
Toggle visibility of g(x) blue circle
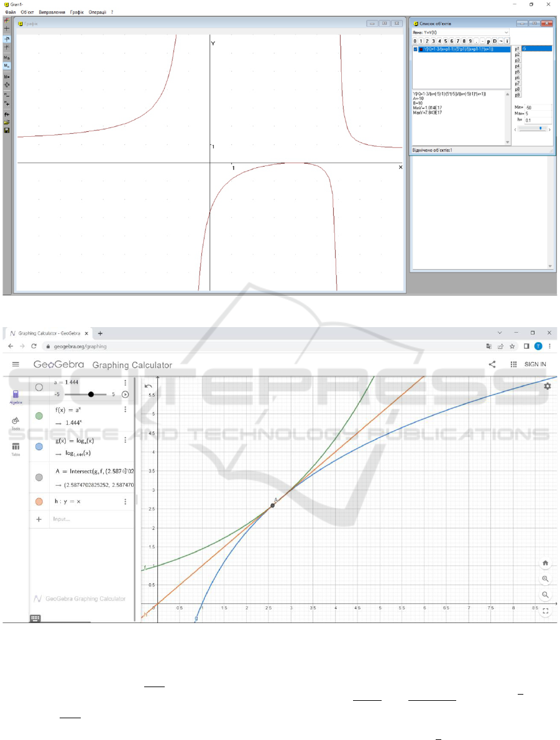[39, 446]
